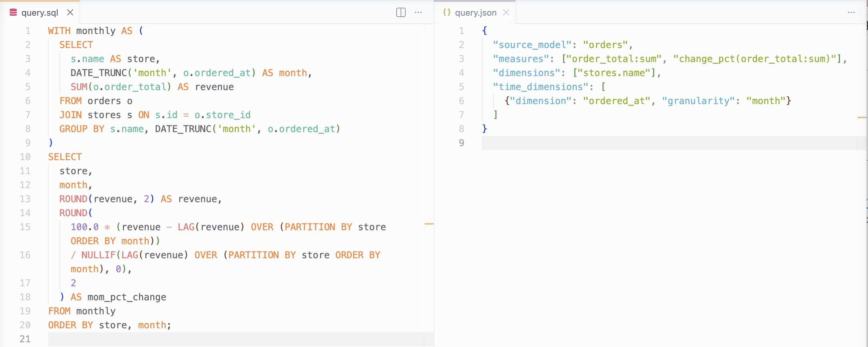Click "measures" key in query.json
Screen dimensions: 868x347
click(x=521, y=59)
